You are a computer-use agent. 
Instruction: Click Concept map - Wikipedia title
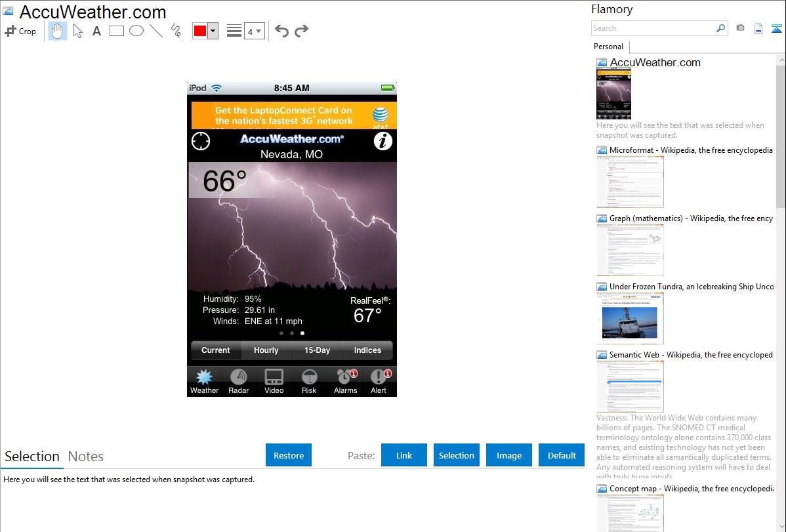(691, 489)
